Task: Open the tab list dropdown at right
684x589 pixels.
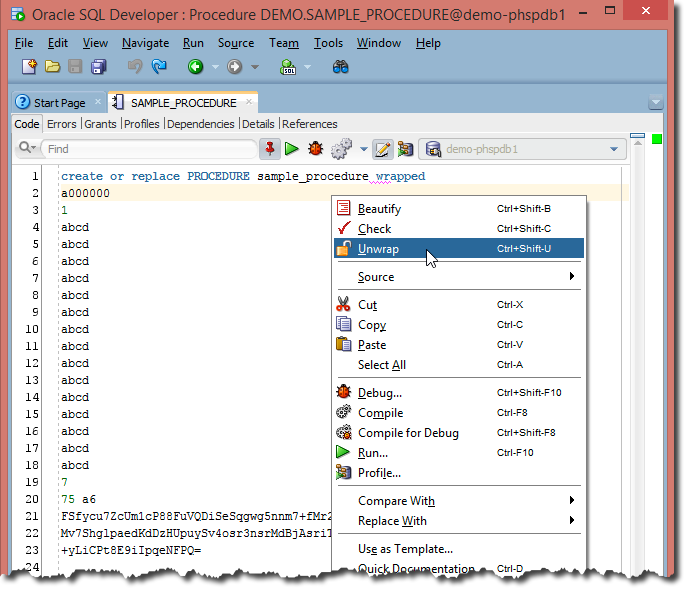Action: tap(655, 103)
